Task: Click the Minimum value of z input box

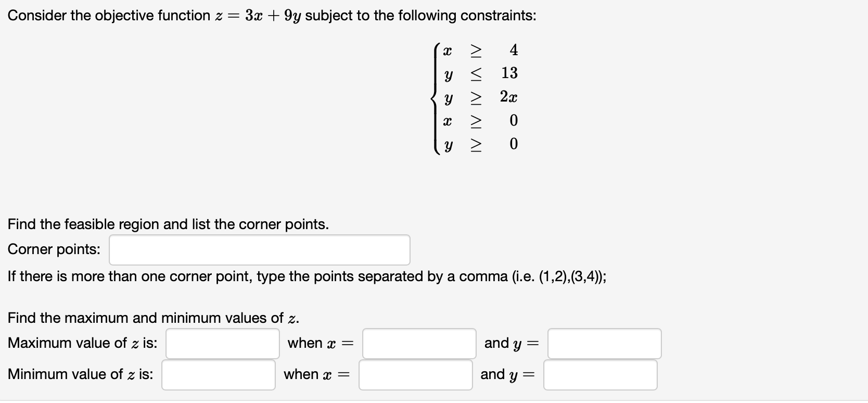Action: (x=218, y=374)
